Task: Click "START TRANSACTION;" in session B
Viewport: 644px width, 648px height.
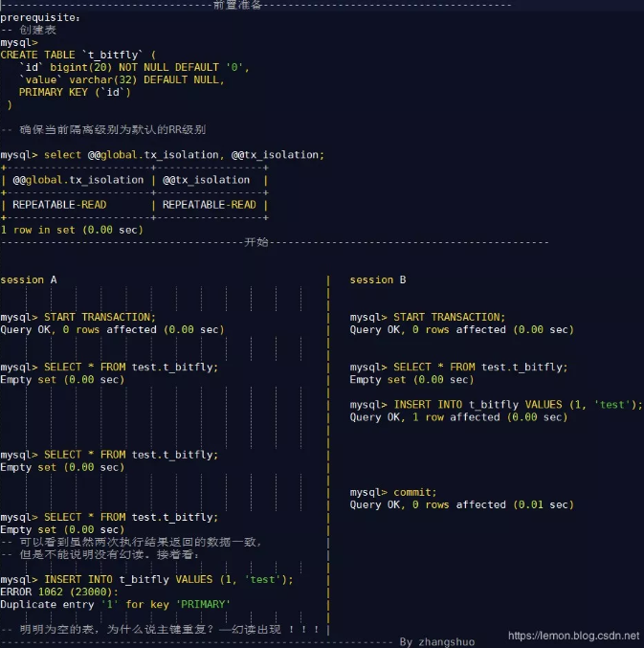Action: coord(449,318)
